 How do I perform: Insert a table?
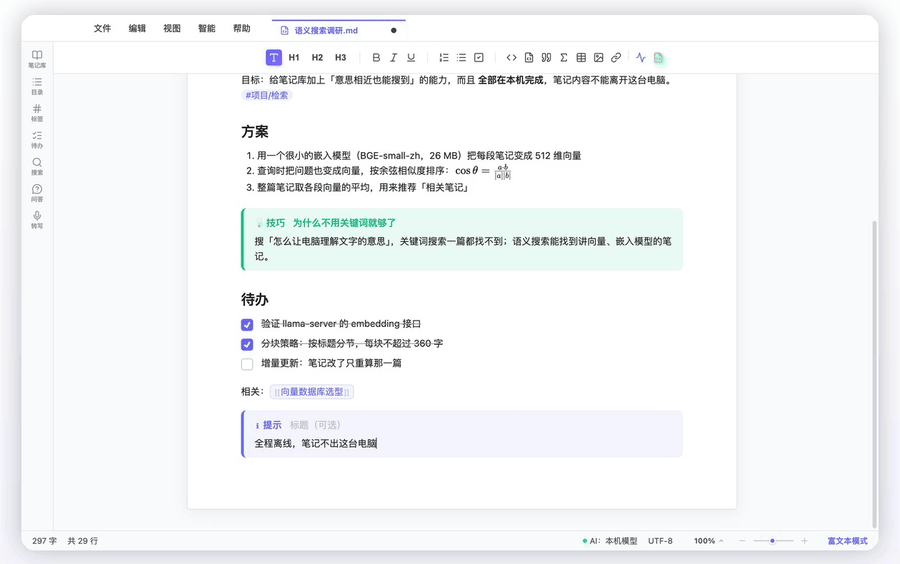click(581, 57)
